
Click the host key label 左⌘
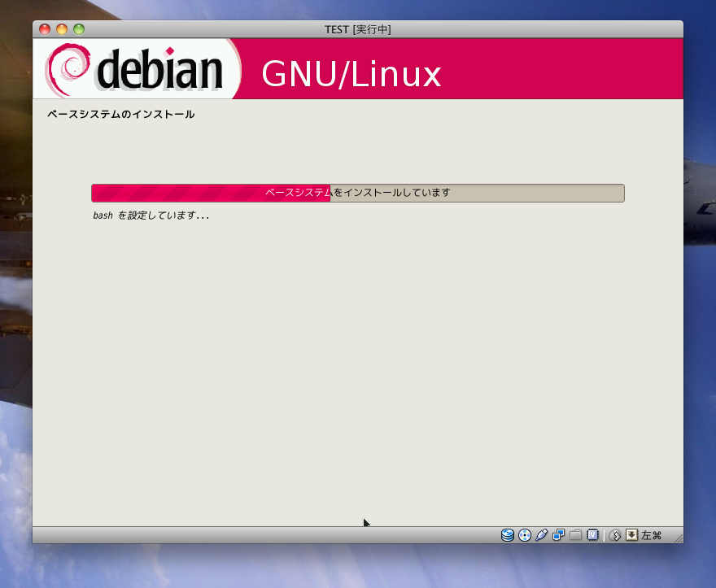[x=652, y=535]
